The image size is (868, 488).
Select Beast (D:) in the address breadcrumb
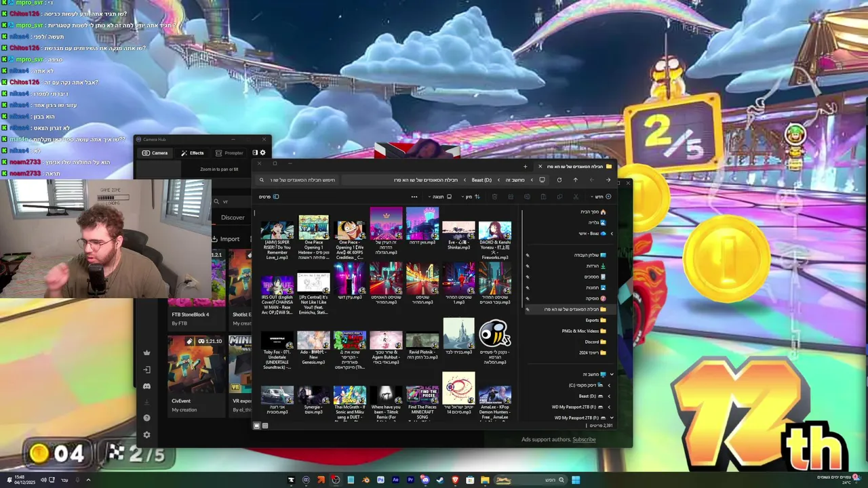481,180
